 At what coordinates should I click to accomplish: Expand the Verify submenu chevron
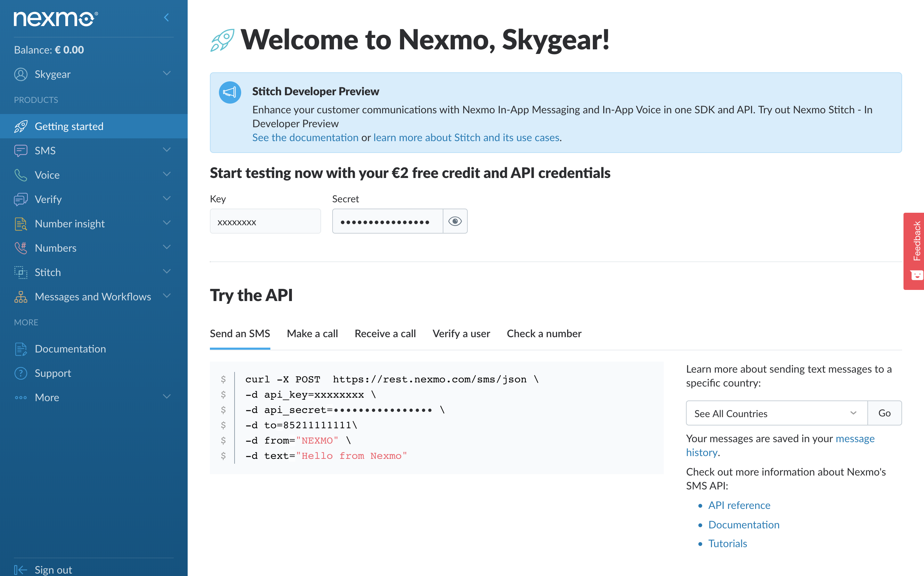tap(167, 198)
